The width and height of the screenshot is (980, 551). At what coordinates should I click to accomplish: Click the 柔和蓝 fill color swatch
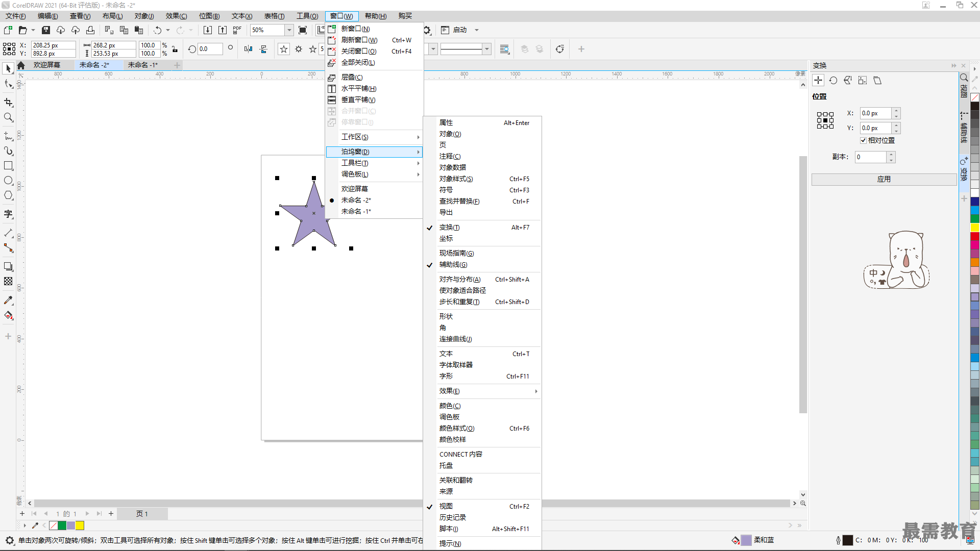click(x=746, y=540)
